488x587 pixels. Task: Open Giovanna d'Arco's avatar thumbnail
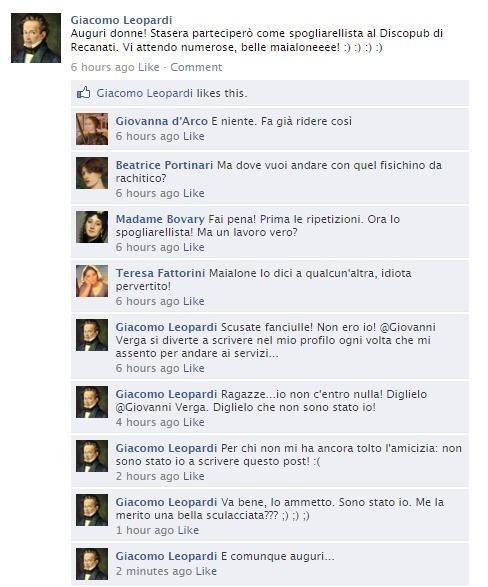tap(92, 129)
